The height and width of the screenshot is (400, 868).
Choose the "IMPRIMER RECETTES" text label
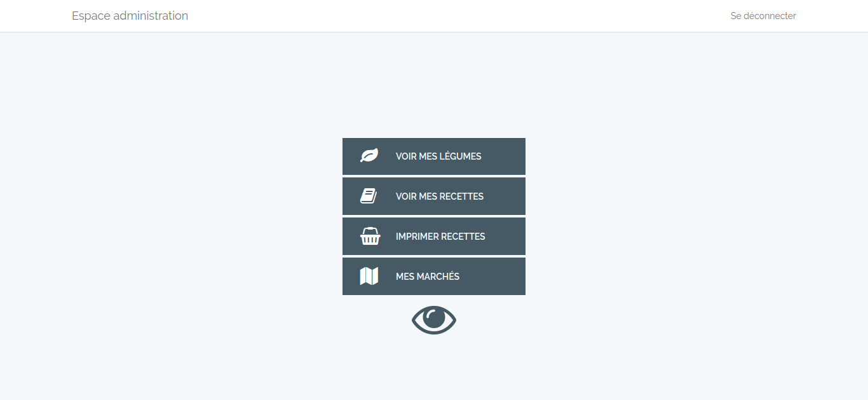[x=440, y=237]
